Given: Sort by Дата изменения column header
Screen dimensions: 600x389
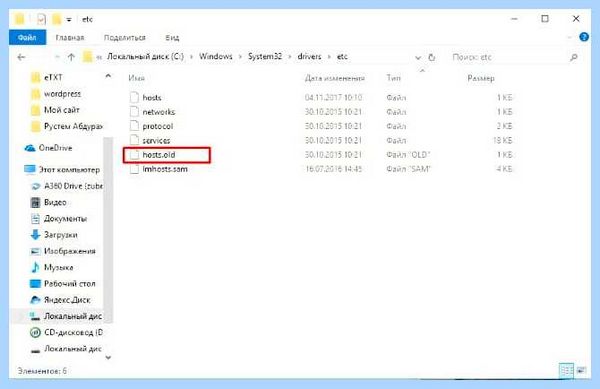Looking at the screenshot, I should click(x=334, y=78).
